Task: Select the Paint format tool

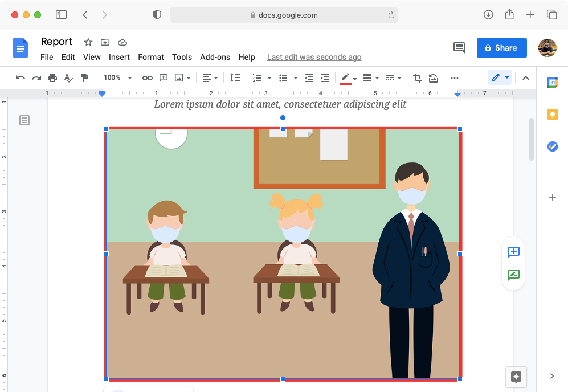Action: click(84, 77)
